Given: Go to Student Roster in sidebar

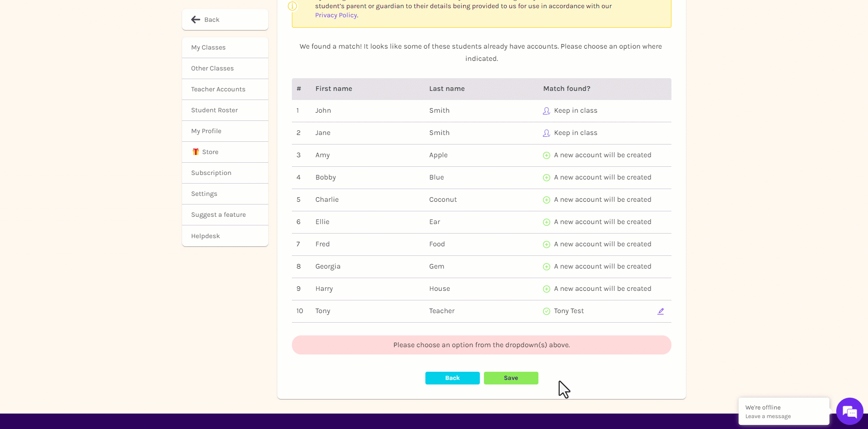Looking at the screenshot, I should tap(225, 110).
